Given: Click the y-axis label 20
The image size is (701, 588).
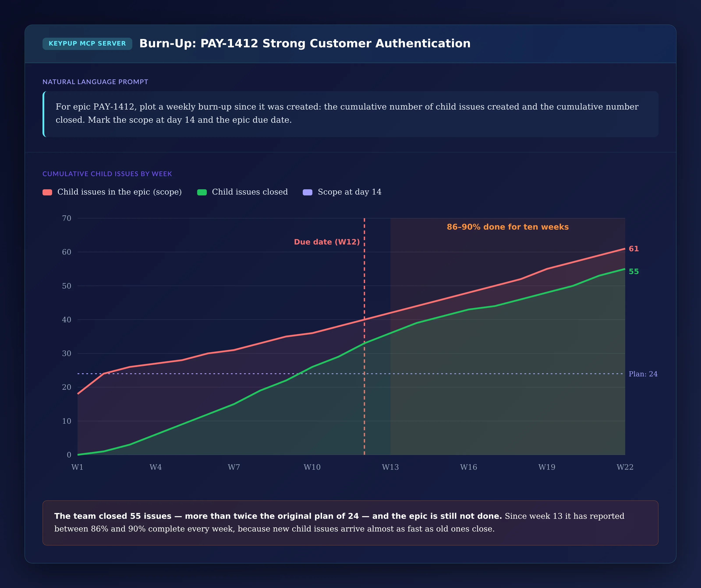Looking at the screenshot, I should (66, 387).
